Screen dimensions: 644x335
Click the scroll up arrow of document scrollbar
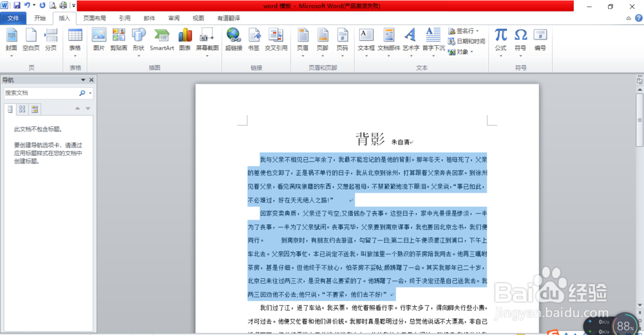pyautogui.click(x=639, y=89)
